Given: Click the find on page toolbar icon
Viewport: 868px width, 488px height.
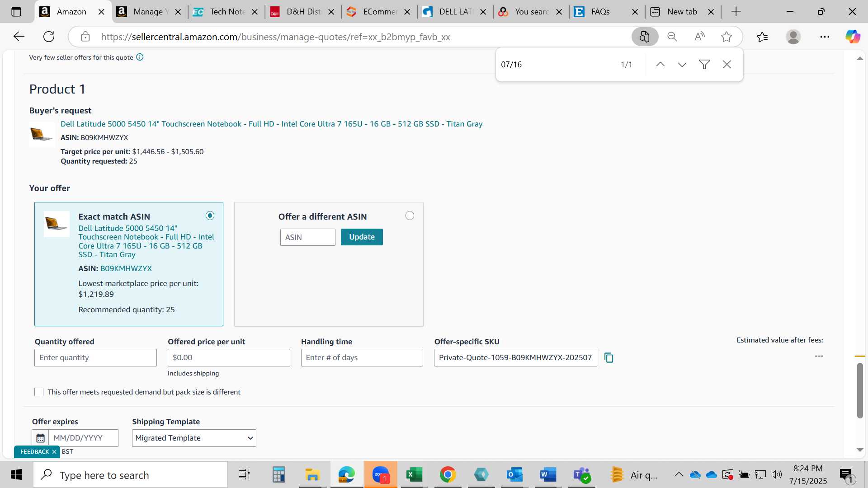Looking at the screenshot, I should click(645, 37).
